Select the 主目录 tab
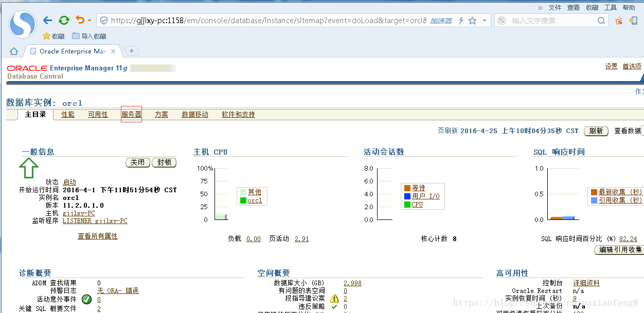Image resolution: width=644 pixels, height=313 pixels. click(x=35, y=115)
